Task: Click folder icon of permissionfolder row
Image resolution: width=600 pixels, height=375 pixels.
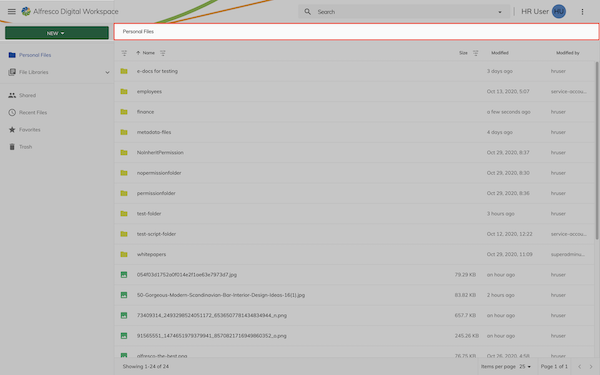Action: (124, 193)
